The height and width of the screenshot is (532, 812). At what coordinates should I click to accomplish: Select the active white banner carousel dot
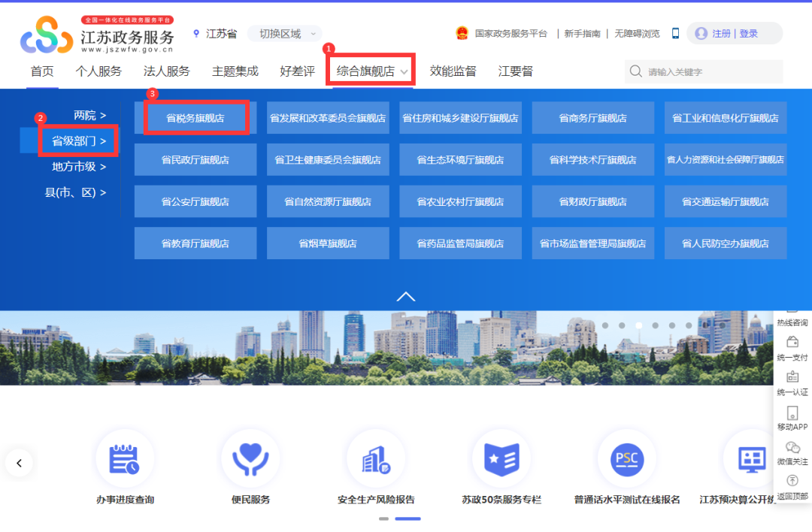click(639, 325)
